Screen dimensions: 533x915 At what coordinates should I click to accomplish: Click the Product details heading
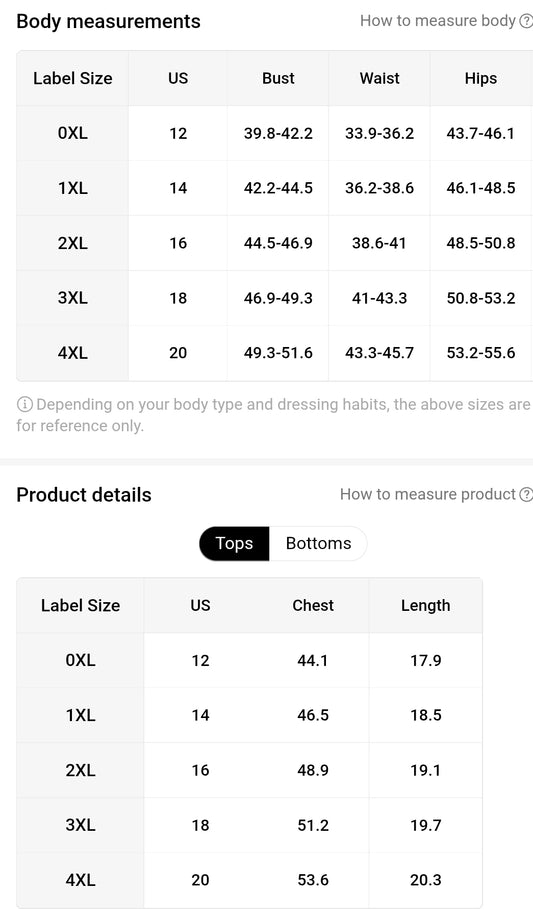pos(84,495)
